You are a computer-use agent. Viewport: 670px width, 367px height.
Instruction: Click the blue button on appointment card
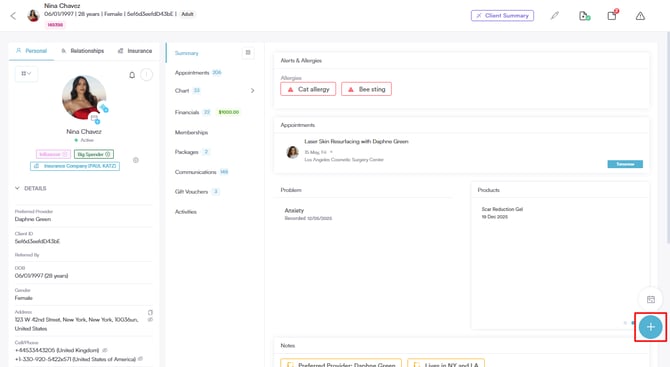coord(625,164)
